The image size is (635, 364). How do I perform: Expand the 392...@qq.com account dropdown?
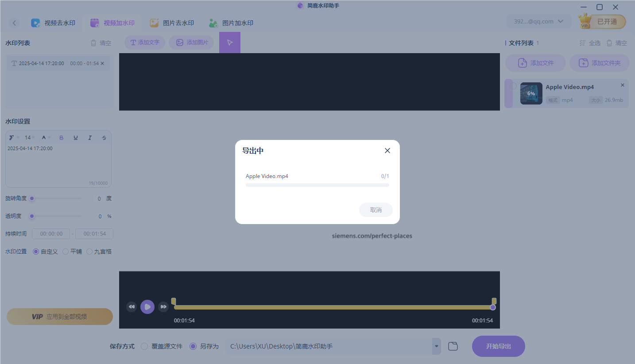[x=538, y=21]
